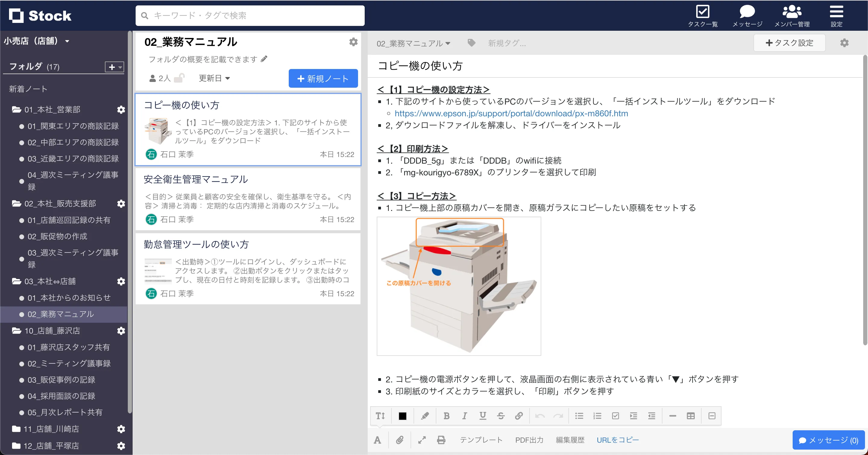Open the note's folder selector 02_業務マニュアル
This screenshot has height=455, width=868.
(x=414, y=43)
